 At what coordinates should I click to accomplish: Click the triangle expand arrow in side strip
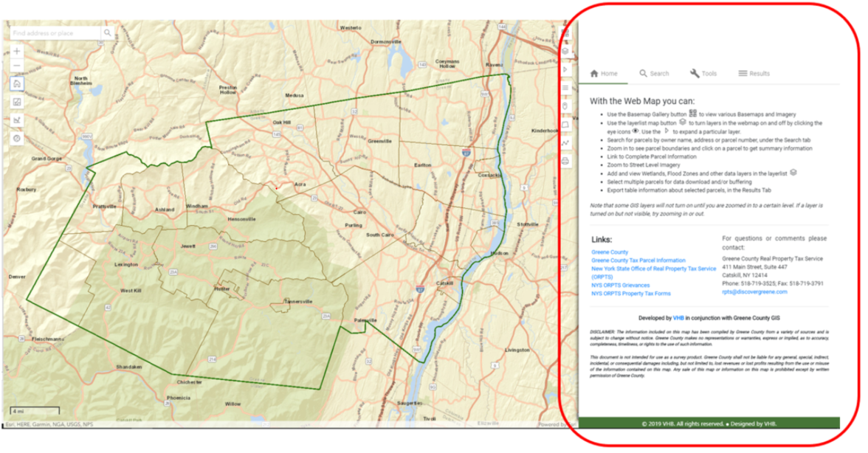point(565,69)
